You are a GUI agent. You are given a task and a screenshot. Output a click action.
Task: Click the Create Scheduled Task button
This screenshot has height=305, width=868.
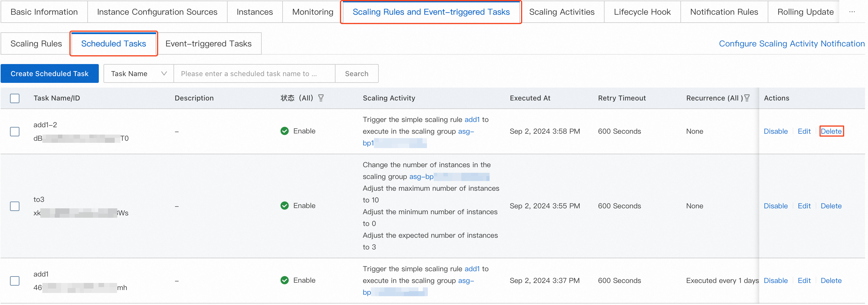[x=49, y=73]
